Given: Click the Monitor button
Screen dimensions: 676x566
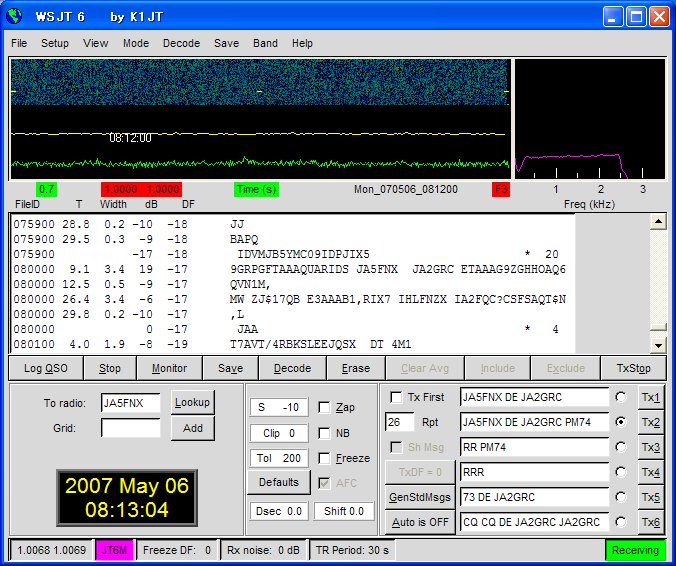Looking at the screenshot, I should pyautogui.click(x=169, y=369).
